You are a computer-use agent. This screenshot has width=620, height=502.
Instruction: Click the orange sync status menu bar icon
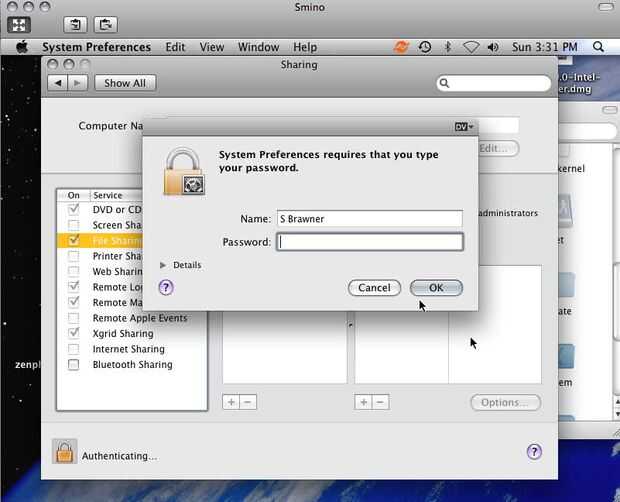click(401, 47)
